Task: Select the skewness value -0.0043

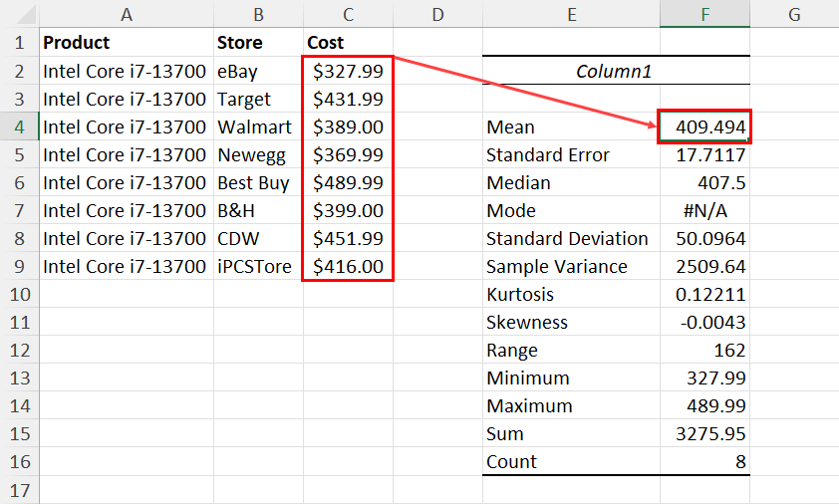Action: click(705, 322)
